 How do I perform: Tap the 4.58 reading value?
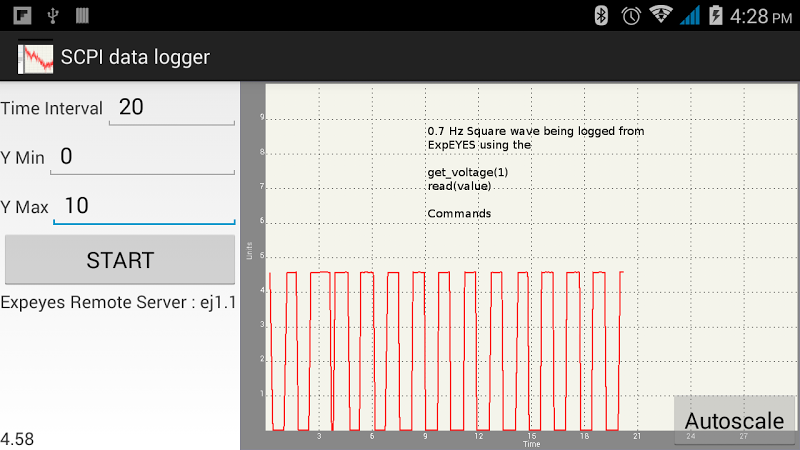tap(17, 439)
